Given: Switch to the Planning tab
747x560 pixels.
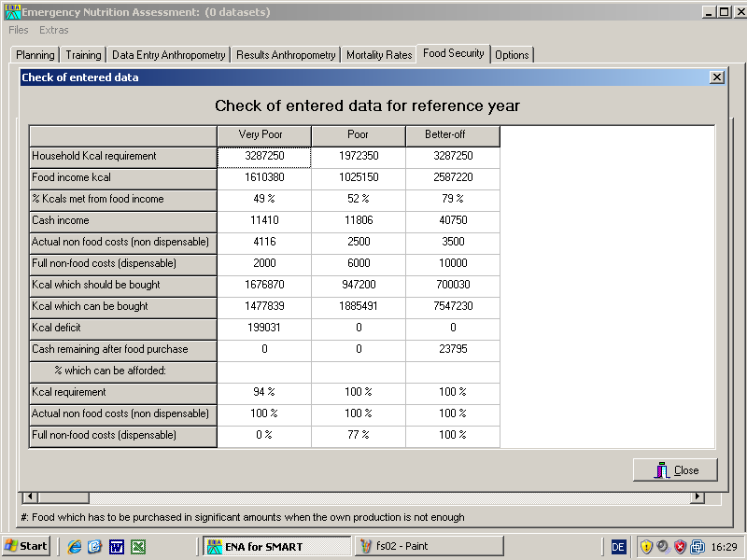Looking at the screenshot, I should click(35, 55).
